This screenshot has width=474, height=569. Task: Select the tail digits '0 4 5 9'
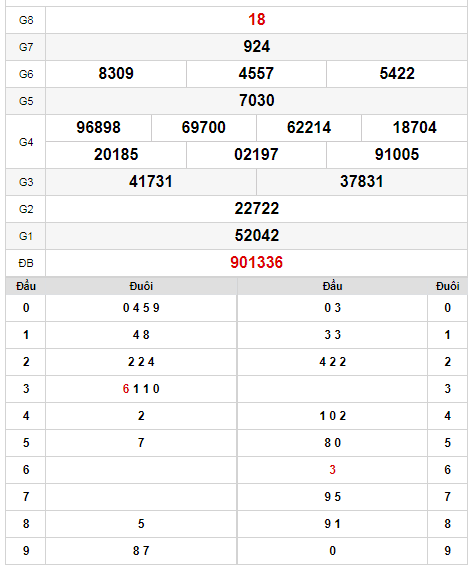[x=141, y=308]
